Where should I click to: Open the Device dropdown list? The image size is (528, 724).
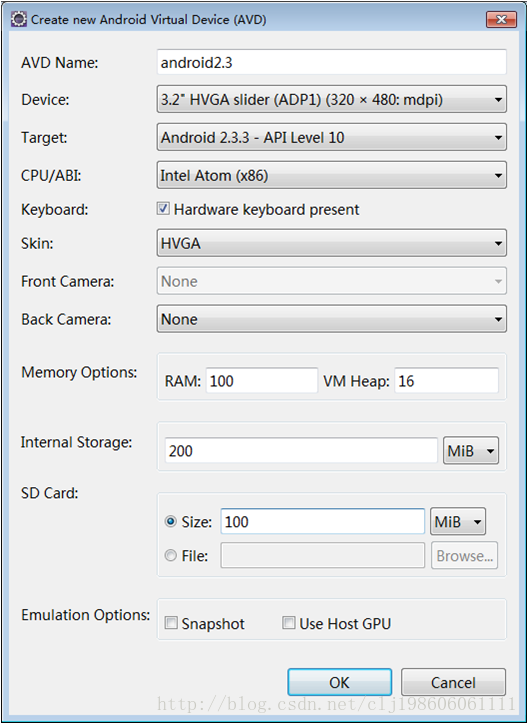(331, 99)
